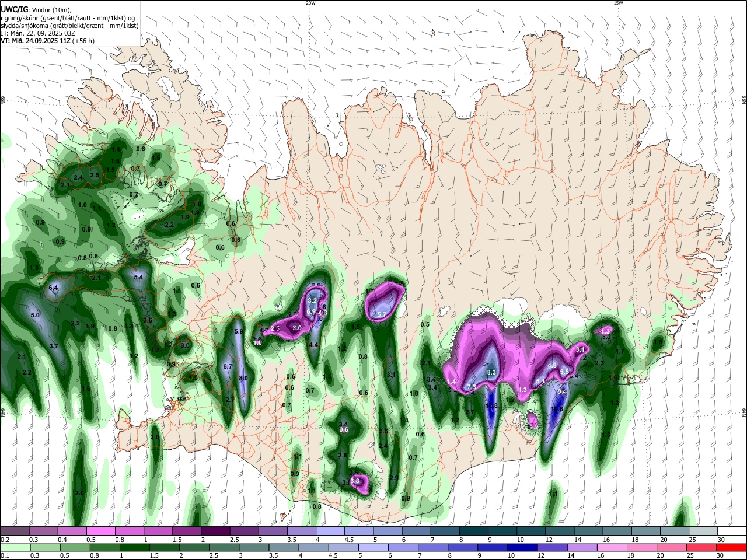Click the 3.7 precipitation value on the map
Screen dimensions: 747x560
point(54,346)
